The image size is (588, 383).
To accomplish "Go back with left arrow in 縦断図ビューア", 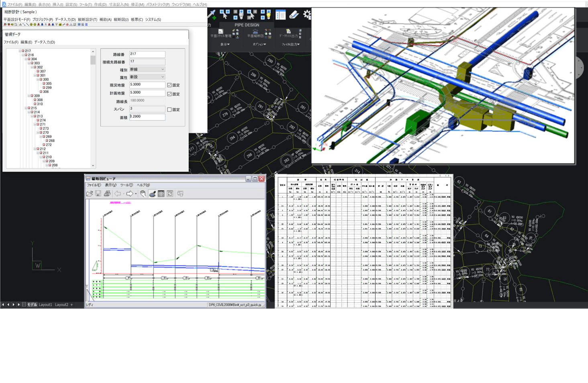I will [118, 194].
